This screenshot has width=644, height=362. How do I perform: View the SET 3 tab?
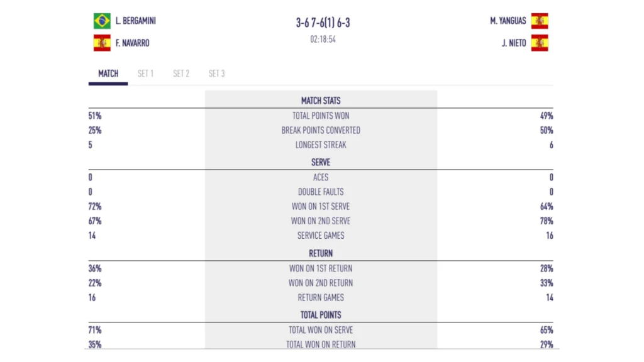tap(216, 74)
